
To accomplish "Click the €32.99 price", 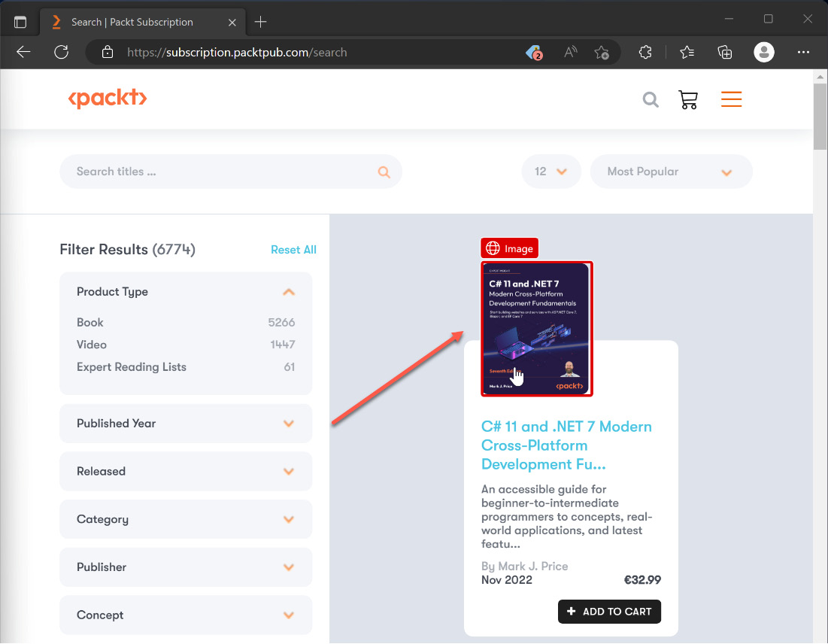I will (642, 580).
